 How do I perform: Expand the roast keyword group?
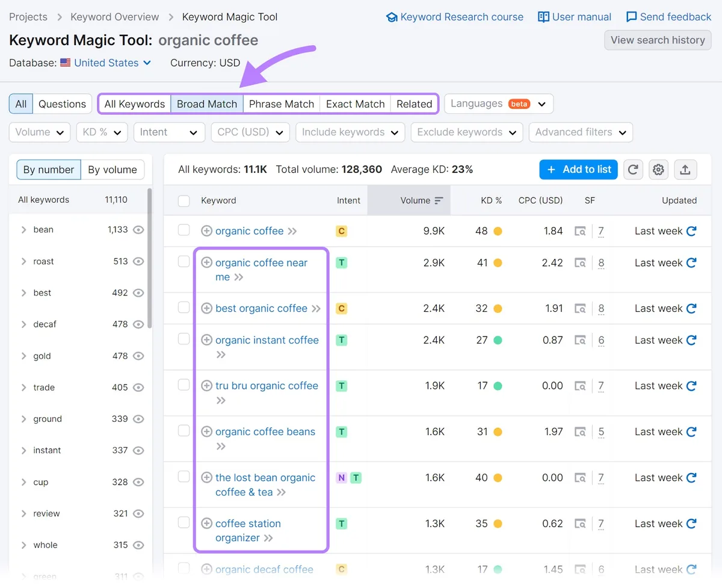pyautogui.click(x=24, y=261)
